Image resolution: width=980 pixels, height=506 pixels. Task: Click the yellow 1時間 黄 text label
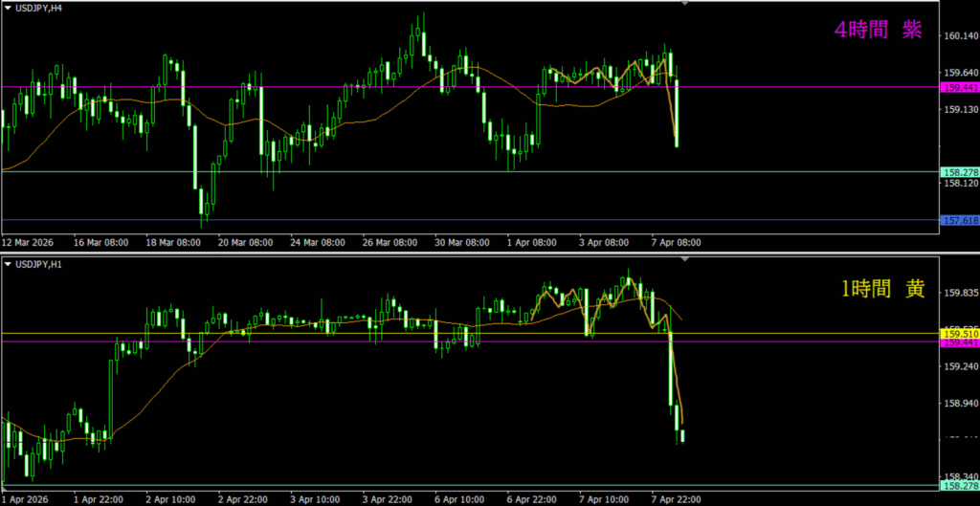point(881,290)
